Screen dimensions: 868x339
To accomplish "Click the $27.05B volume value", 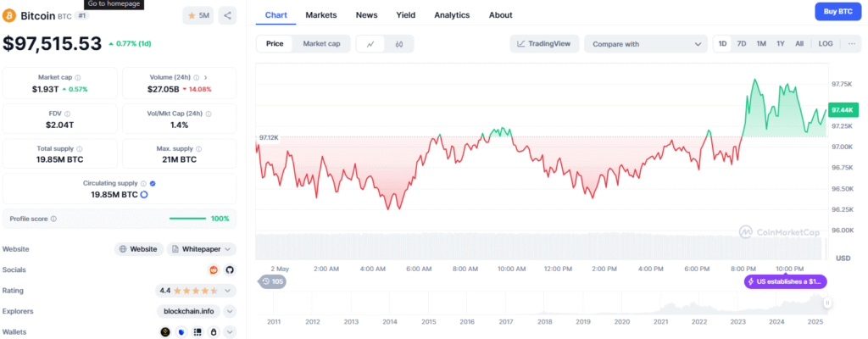I will tap(164, 89).
